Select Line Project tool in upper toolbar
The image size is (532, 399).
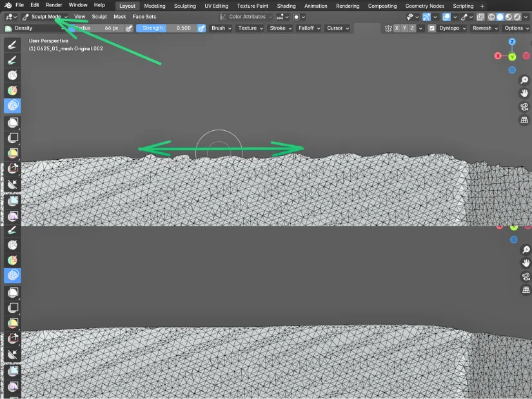12,184
